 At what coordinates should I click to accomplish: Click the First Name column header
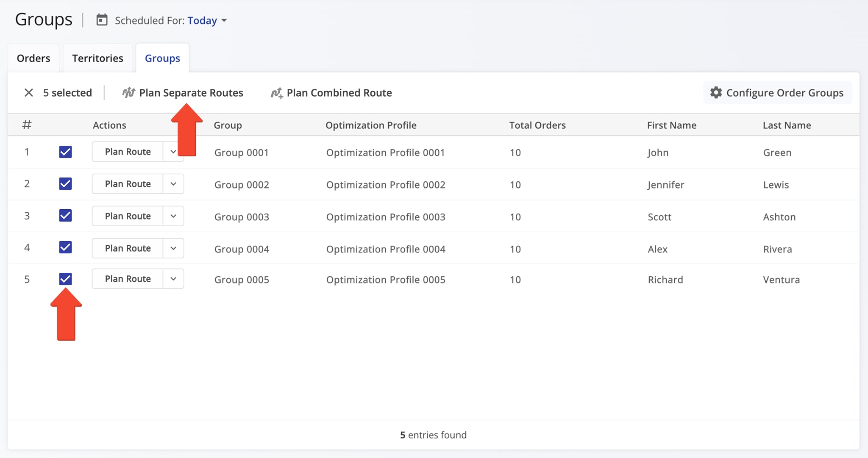(x=672, y=125)
